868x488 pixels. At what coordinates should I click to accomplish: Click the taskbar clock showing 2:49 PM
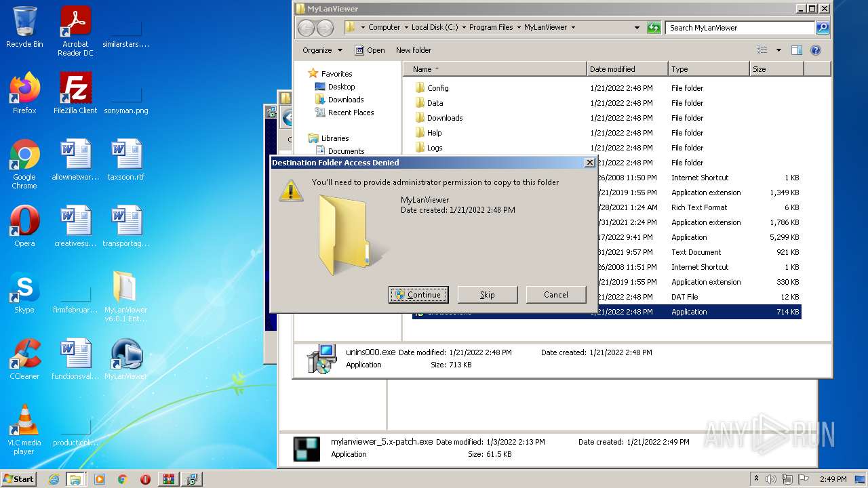click(833, 479)
